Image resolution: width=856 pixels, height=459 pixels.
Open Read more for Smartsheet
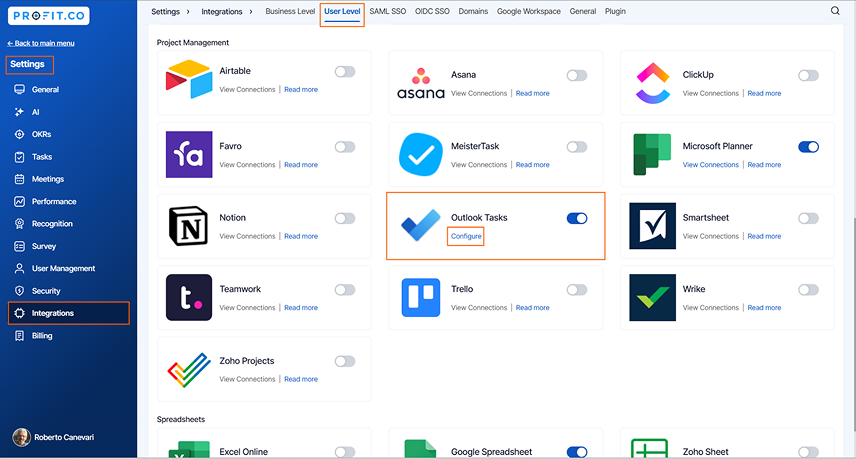point(764,236)
